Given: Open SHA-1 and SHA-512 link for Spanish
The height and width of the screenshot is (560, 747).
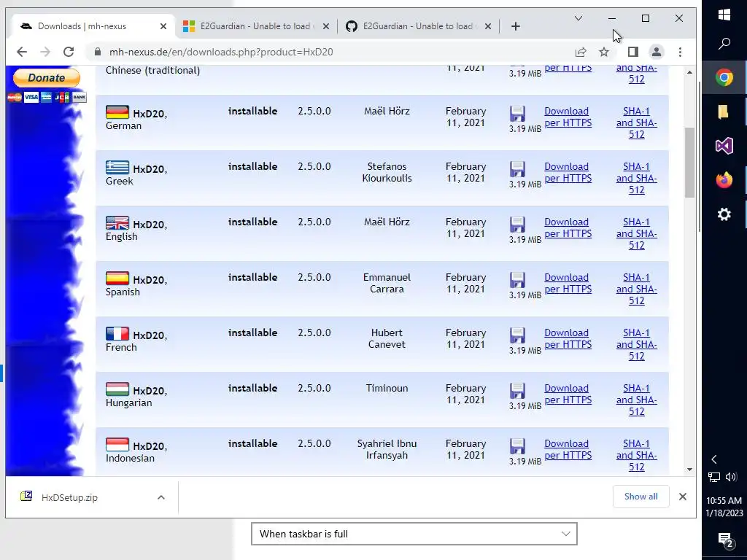Looking at the screenshot, I should pos(636,289).
